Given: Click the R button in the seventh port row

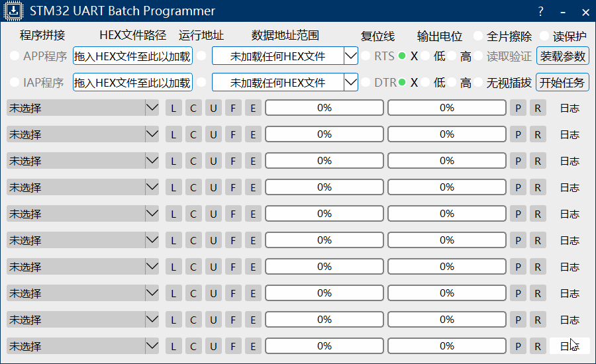Looking at the screenshot, I should [538, 267].
